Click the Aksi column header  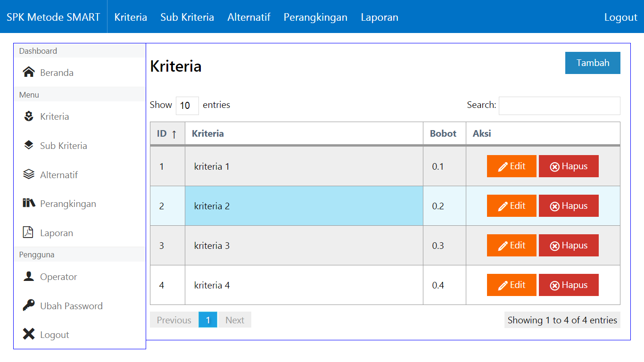point(543,133)
